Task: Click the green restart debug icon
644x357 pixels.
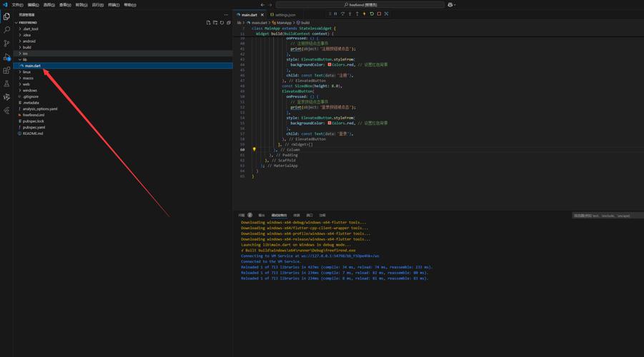Action: coord(372,14)
